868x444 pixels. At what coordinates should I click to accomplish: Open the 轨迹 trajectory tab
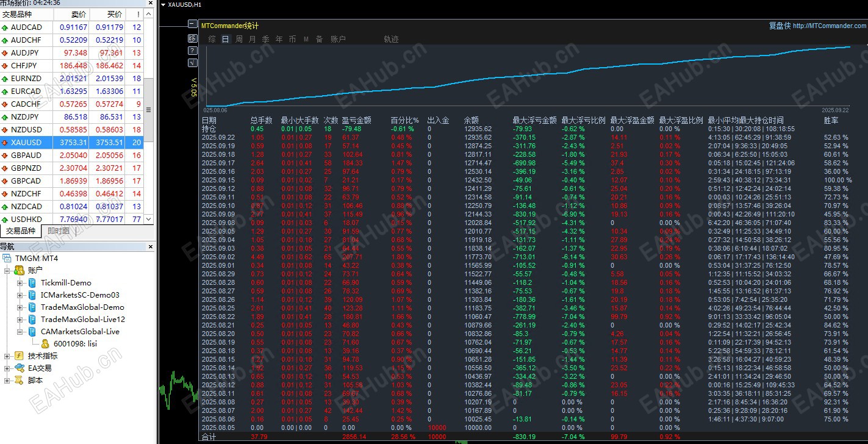[x=391, y=39]
